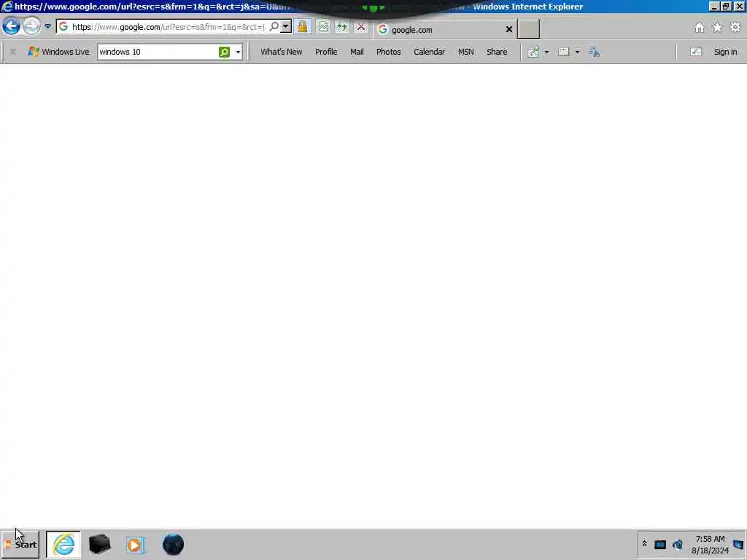Refresh the page with the green arrows
The height and width of the screenshot is (560, 747).
342,27
